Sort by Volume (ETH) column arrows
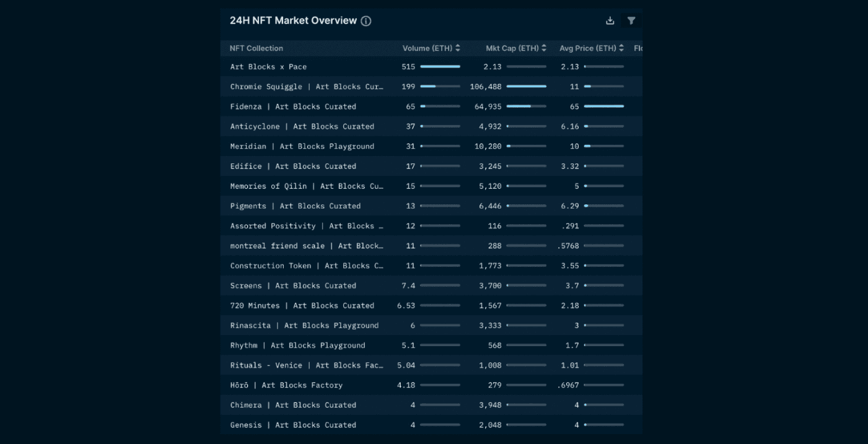The width and height of the screenshot is (868, 444). (458, 48)
